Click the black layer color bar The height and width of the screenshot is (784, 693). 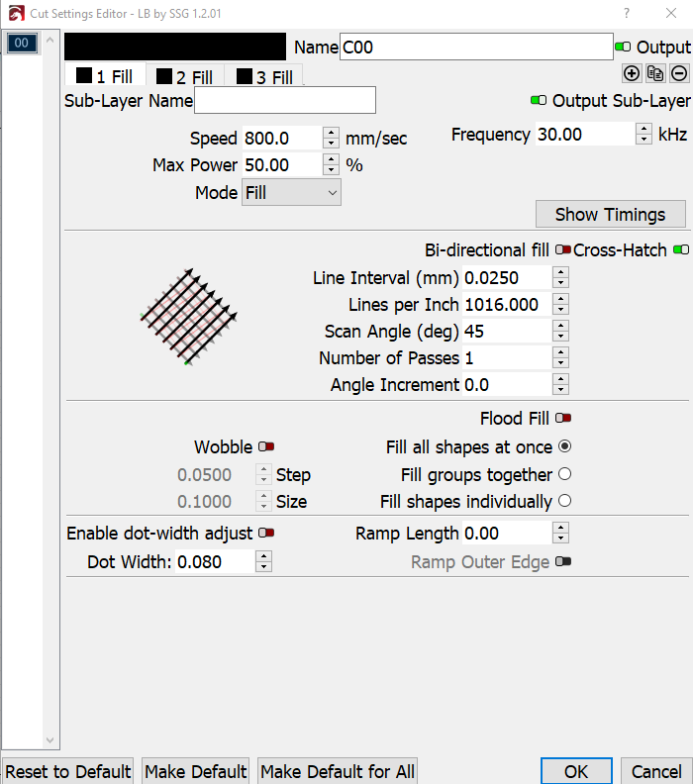click(x=175, y=47)
